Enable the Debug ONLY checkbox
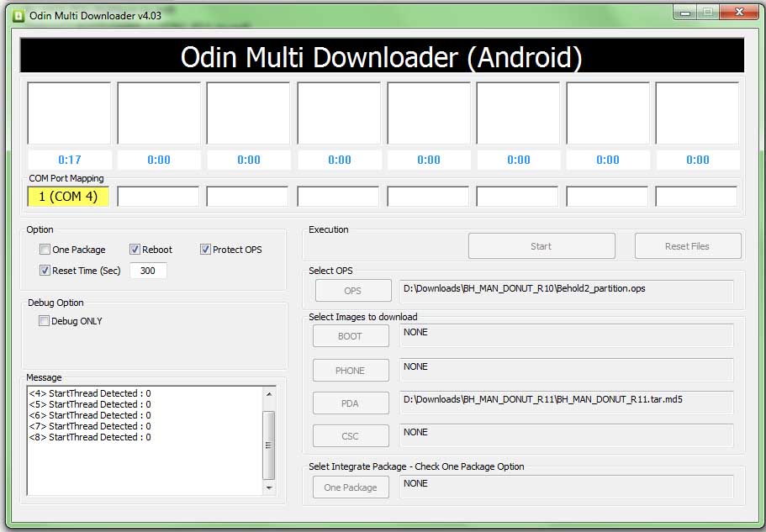The width and height of the screenshot is (766, 532). 45,321
